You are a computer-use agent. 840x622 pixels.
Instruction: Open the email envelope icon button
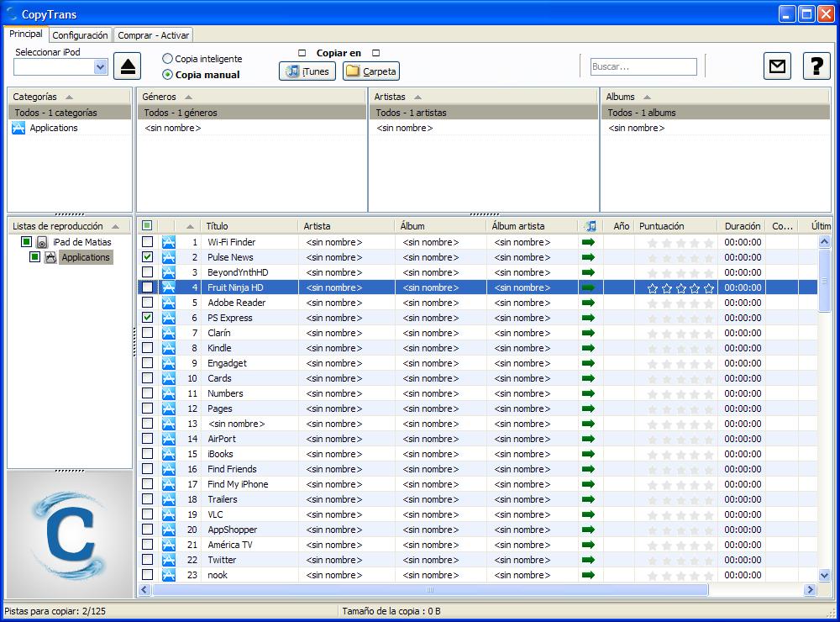(777, 66)
